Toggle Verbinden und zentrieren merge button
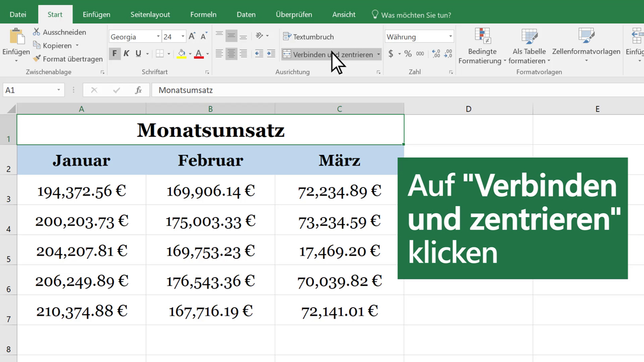644x362 pixels. [x=328, y=54]
